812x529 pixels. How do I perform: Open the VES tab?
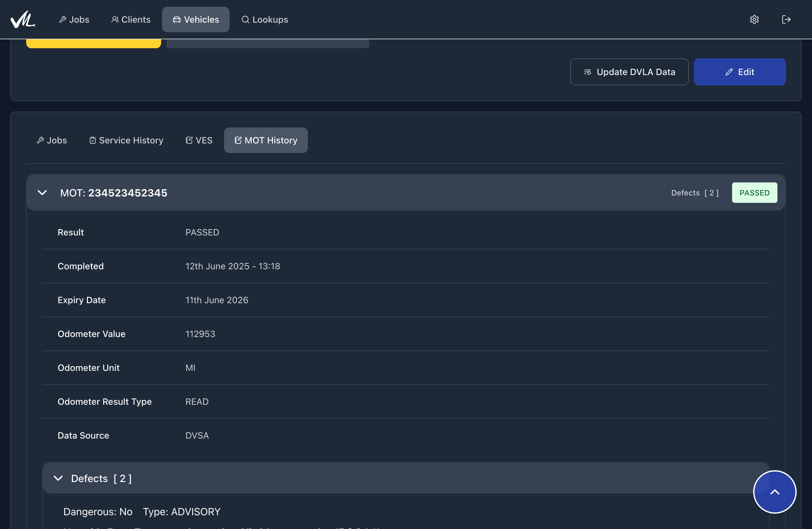point(199,141)
